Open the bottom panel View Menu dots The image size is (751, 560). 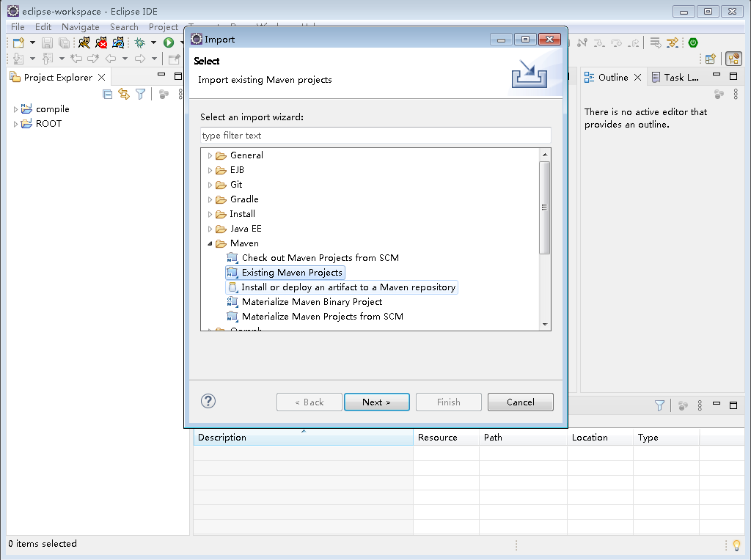click(x=700, y=405)
